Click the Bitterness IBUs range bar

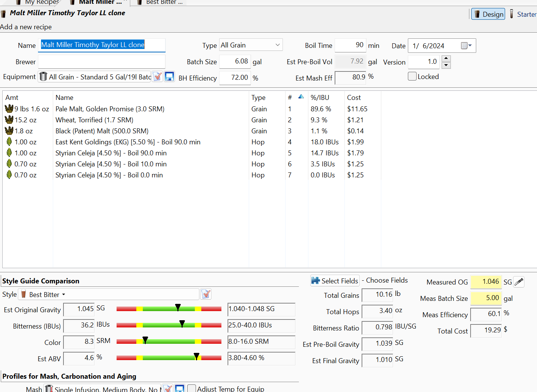click(169, 325)
